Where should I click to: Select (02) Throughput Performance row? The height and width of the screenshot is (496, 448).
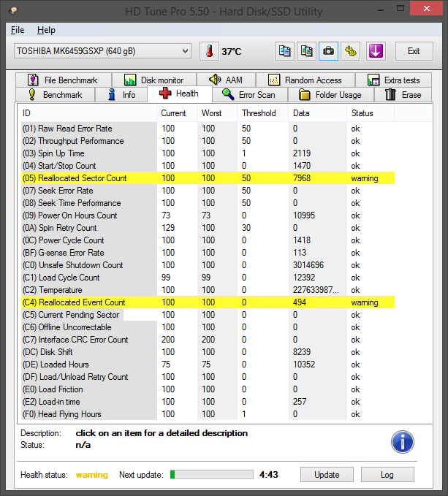click(x=208, y=141)
